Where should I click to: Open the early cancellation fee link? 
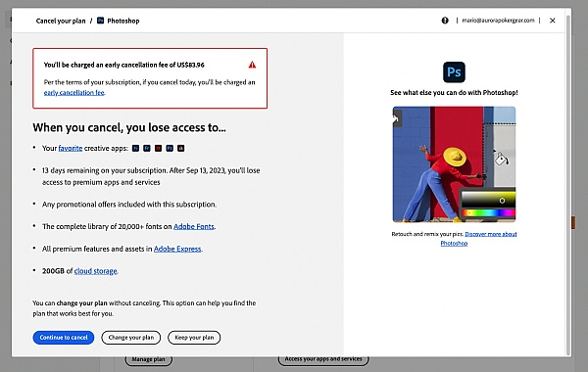(x=73, y=93)
